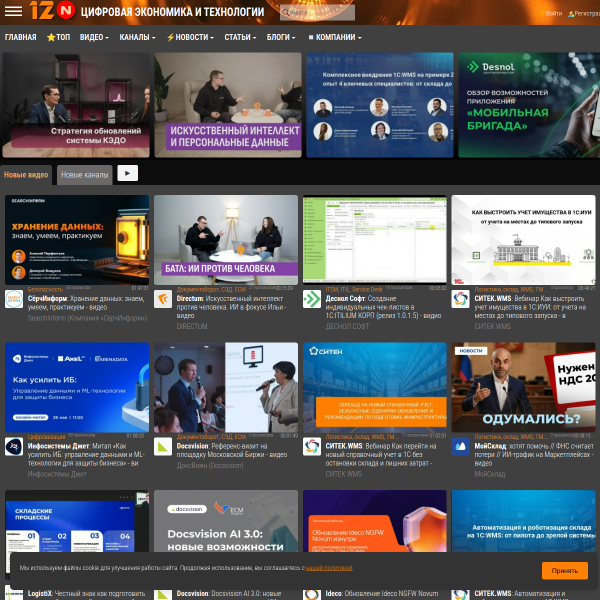Click the DIRECTUM channel name link
Image resolution: width=600 pixels, height=600 pixels.
192,326
